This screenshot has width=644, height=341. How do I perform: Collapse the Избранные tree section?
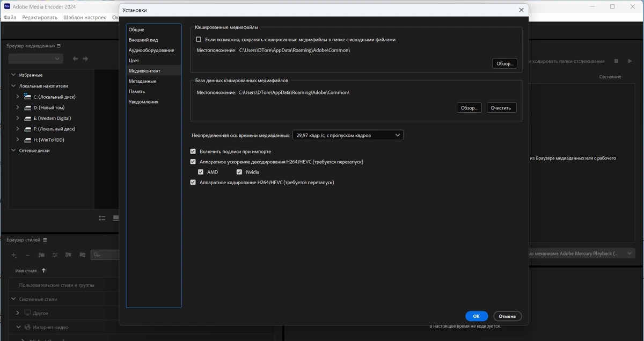(13, 75)
